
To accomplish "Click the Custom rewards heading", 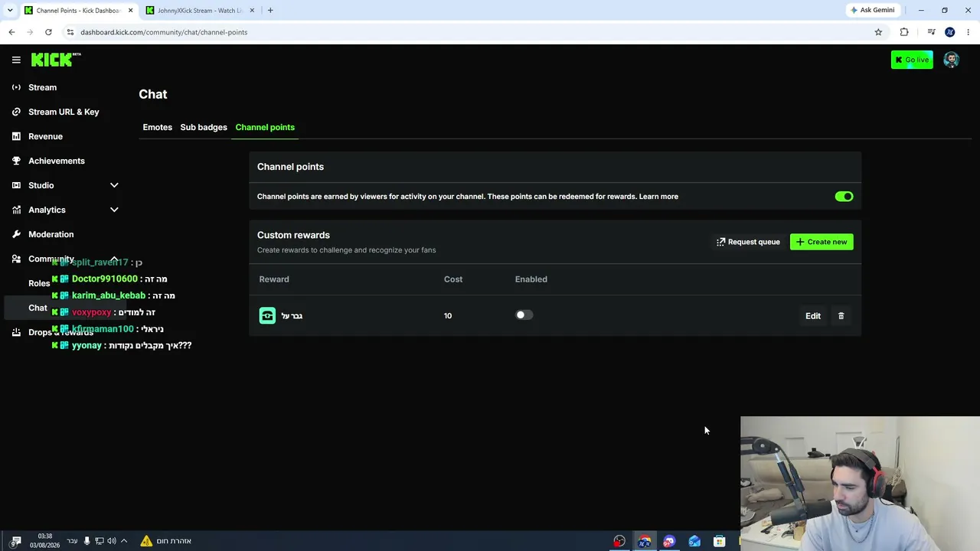I will pyautogui.click(x=293, y=235).
